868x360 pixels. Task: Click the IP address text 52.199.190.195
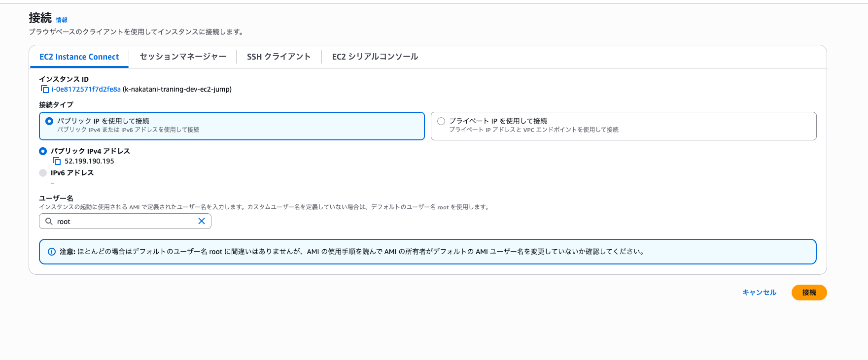(x=89, y=161)
